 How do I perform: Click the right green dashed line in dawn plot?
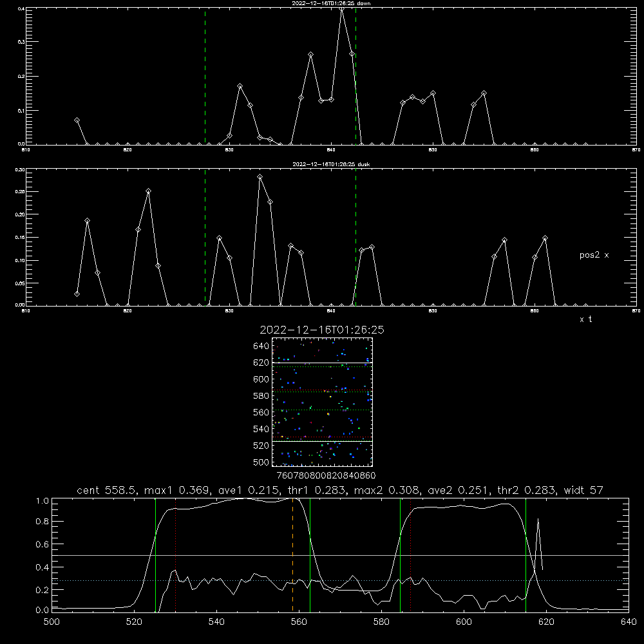click(355, 76)
